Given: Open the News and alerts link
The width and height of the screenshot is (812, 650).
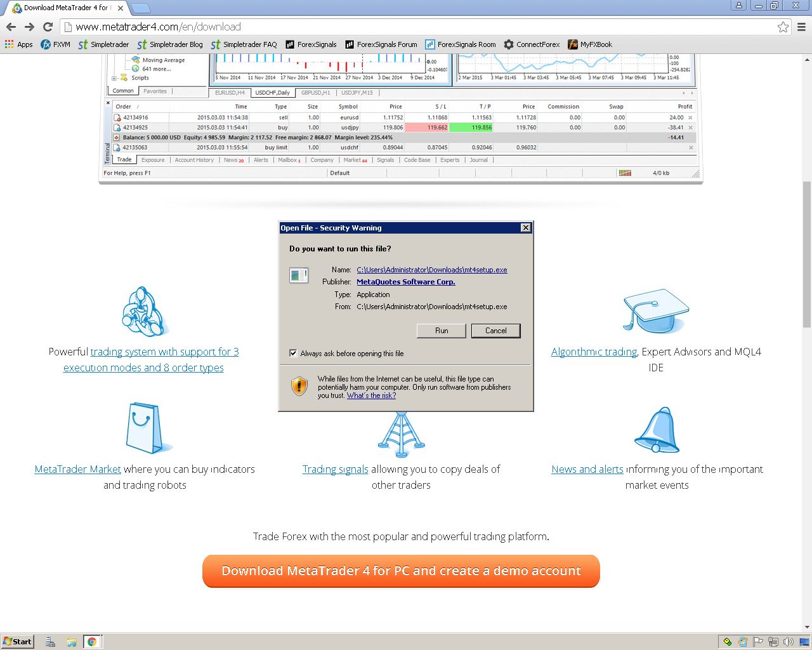Looking at the screenshot, I should (587, 469).
